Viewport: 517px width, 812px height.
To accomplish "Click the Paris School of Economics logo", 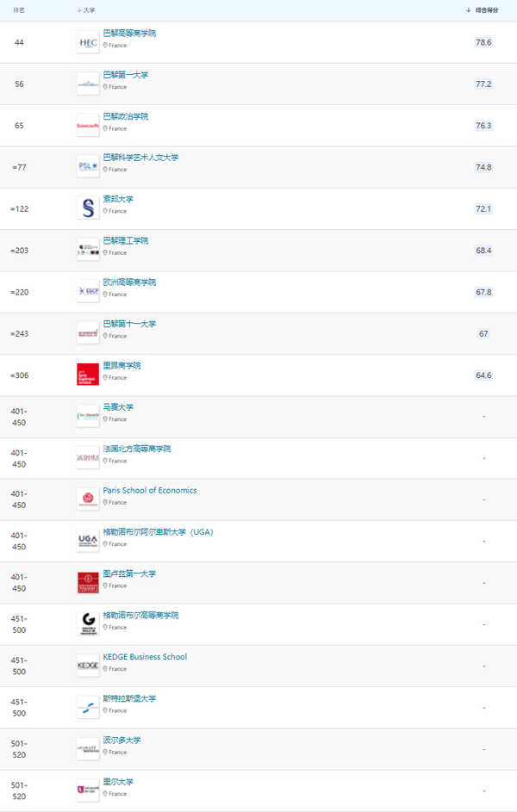I will (x=88, y=499).
